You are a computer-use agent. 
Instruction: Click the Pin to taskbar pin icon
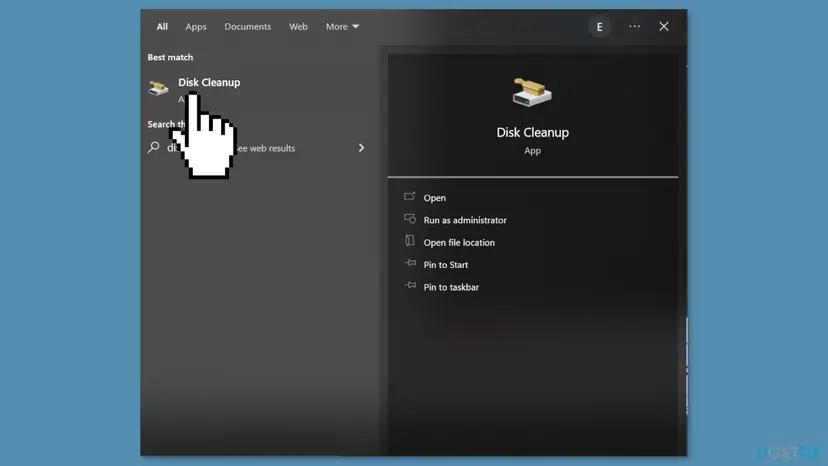pyautogui.click(x=410, y=285)
